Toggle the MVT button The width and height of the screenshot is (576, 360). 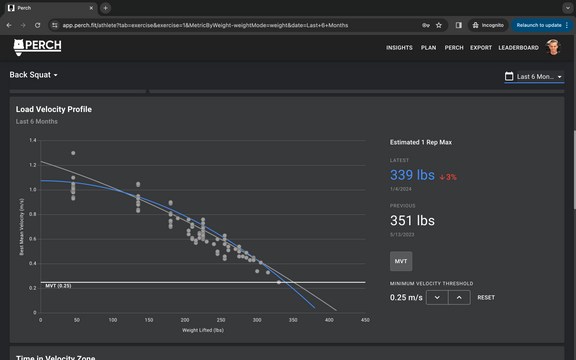click(401, 261)
